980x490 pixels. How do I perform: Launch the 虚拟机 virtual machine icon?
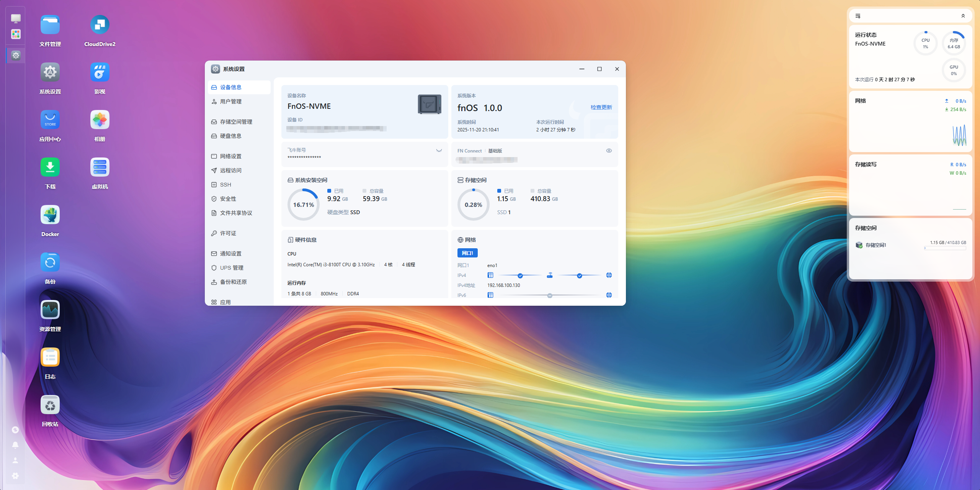pos(100,167)
